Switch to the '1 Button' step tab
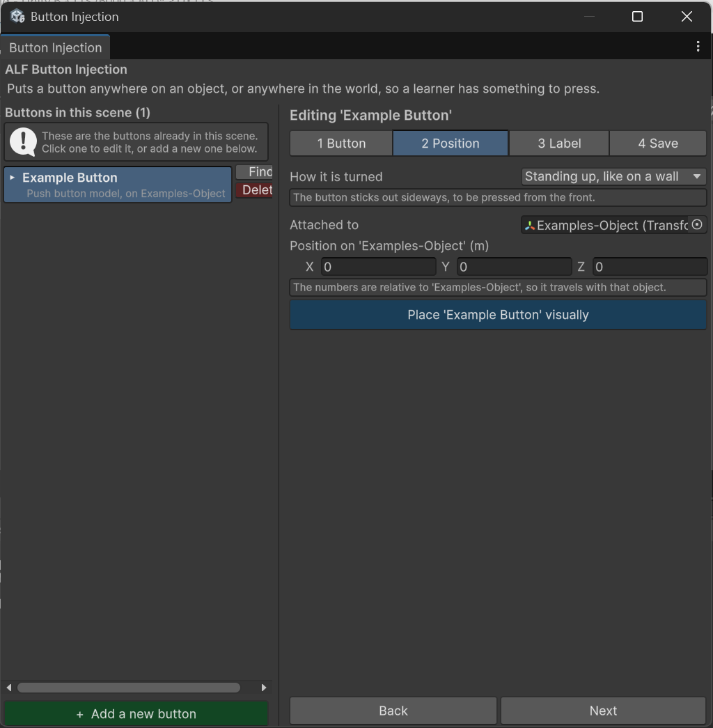The height and width of the screenshot is (728, 713). (x=341, y=143)
